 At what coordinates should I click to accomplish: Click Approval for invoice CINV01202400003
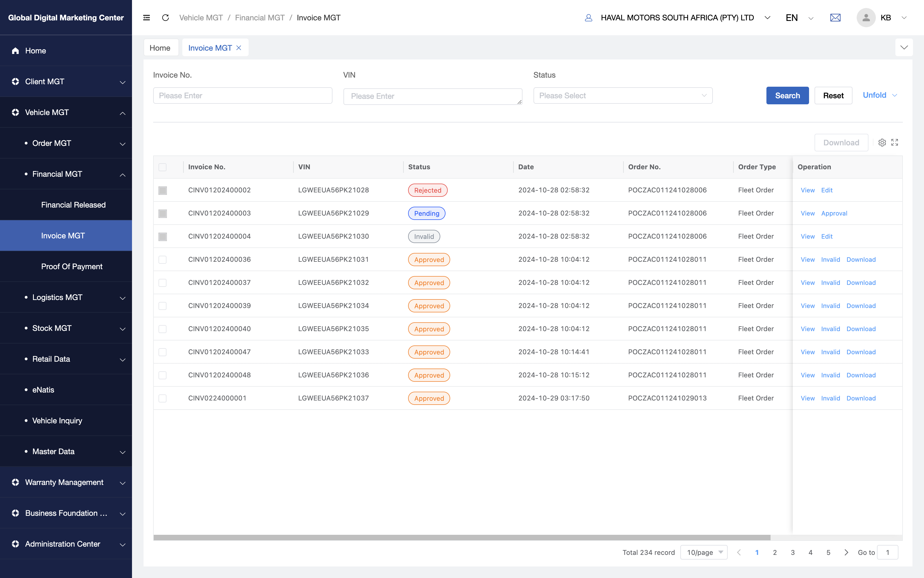pos(834,213)
